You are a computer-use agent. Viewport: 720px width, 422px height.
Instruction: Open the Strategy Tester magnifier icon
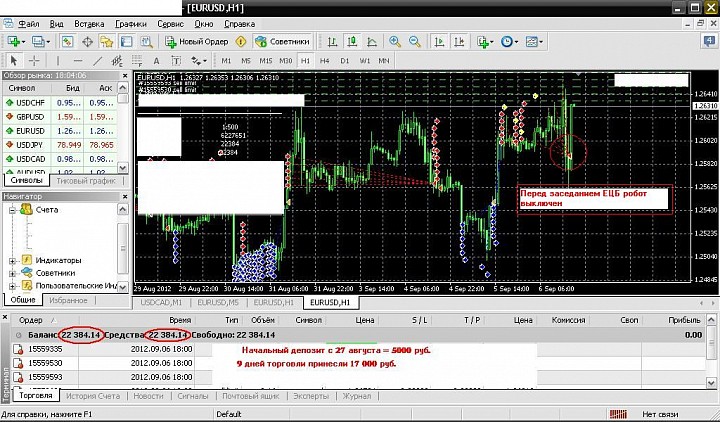point(146,42)
